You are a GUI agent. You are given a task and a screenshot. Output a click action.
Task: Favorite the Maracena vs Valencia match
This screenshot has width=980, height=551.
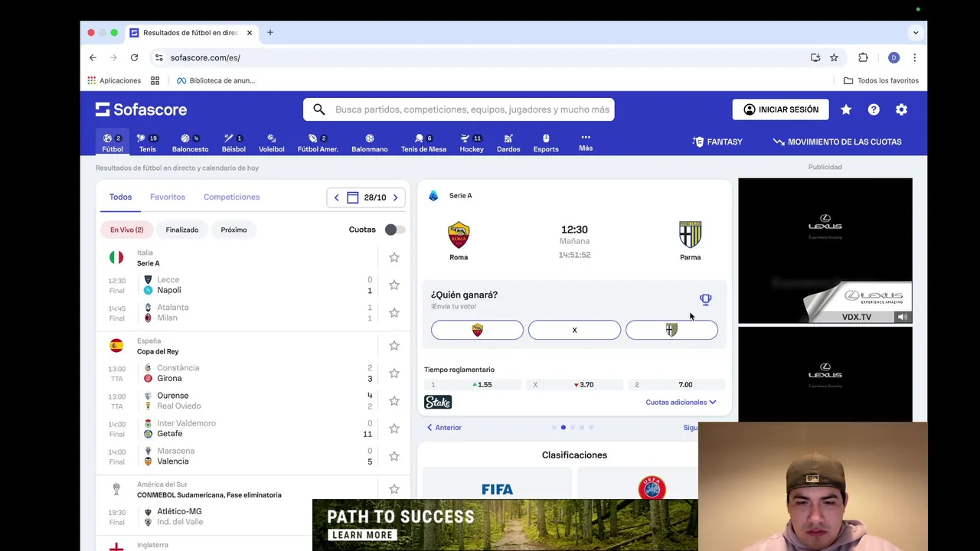click(394, 456)
